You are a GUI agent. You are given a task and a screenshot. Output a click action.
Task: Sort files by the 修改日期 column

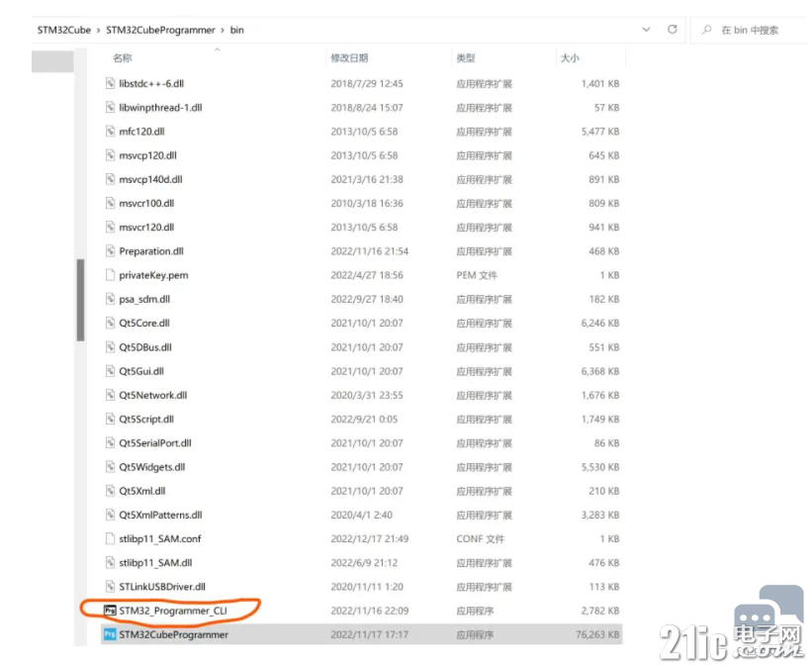coord(349,58)
